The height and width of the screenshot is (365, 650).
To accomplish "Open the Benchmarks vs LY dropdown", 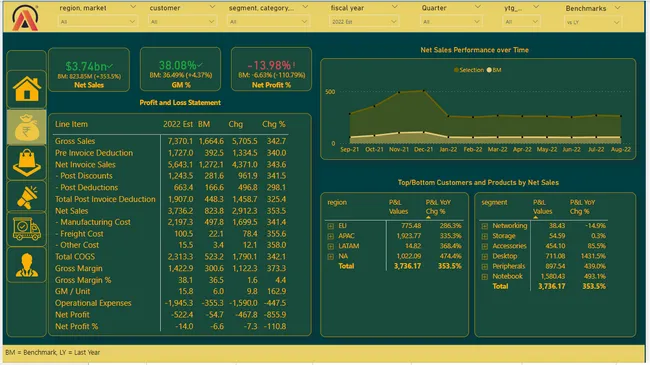I will pyautogui.click(x=593, y=22).
